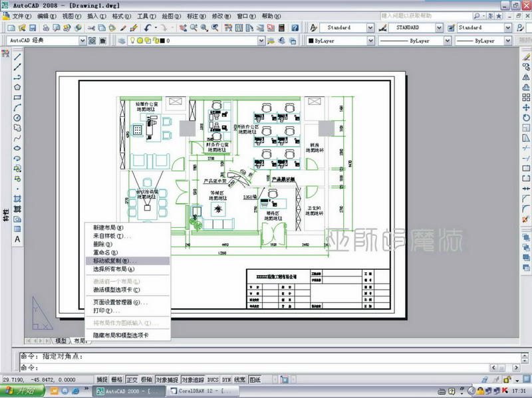Screen dimensions: 532x398
Task: Select the Arc draw tool
Action: tap(17, 108)
